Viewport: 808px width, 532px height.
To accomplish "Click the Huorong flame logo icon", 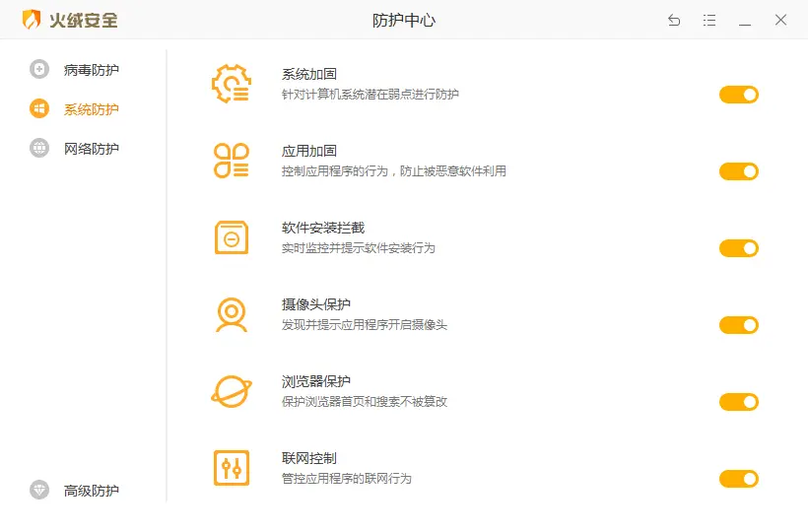I will click(32, 20).
